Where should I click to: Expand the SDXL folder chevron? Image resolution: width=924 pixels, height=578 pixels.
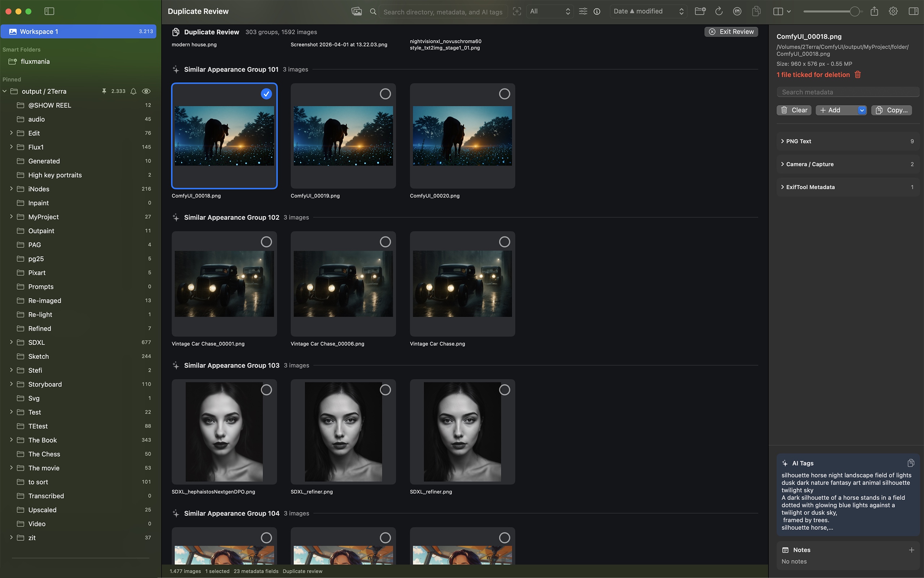11,342
